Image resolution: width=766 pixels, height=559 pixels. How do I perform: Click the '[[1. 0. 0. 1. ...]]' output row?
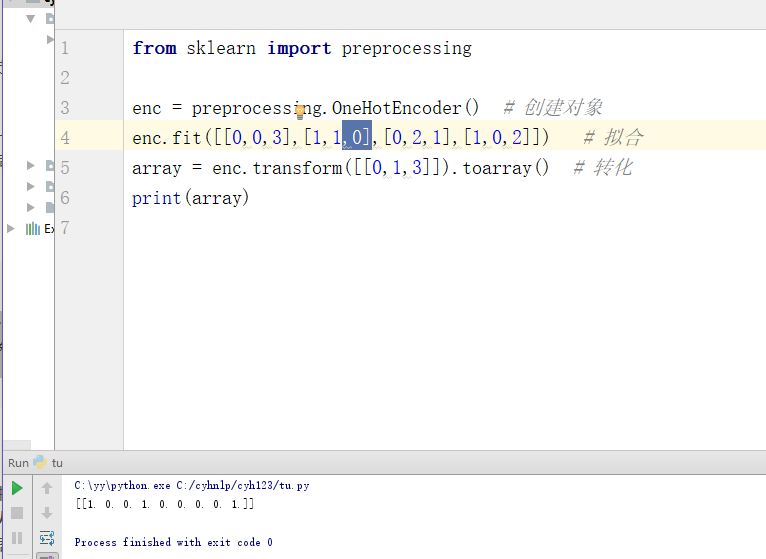click(x=165, y=504)
